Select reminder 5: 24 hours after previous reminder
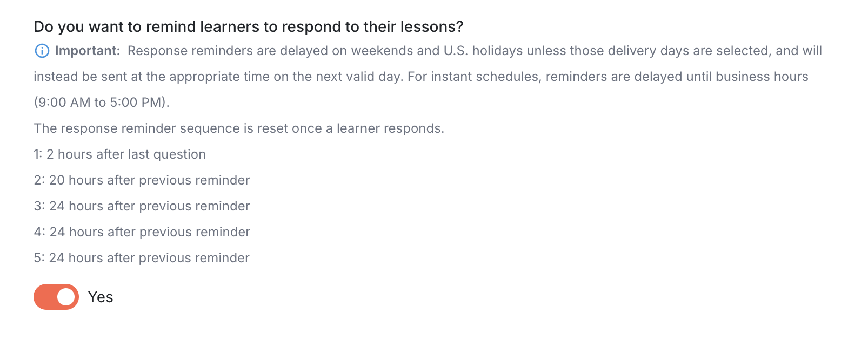Viewport: 868px width, 340px height. click(x=142, y=258)
